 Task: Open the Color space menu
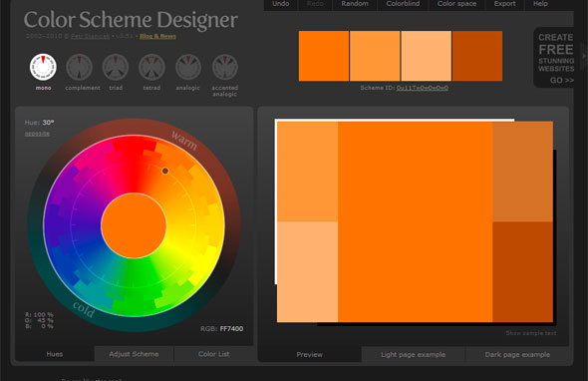point(456,4)
